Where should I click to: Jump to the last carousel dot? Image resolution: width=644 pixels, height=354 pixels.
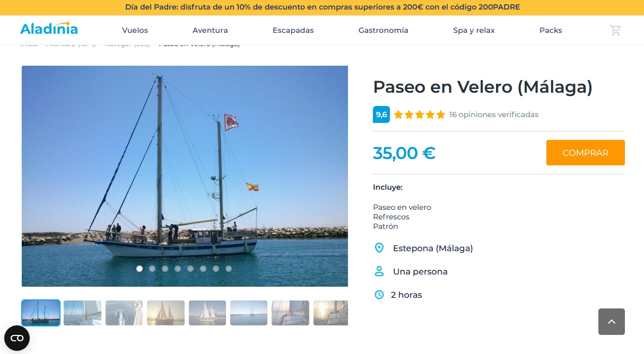229,269
